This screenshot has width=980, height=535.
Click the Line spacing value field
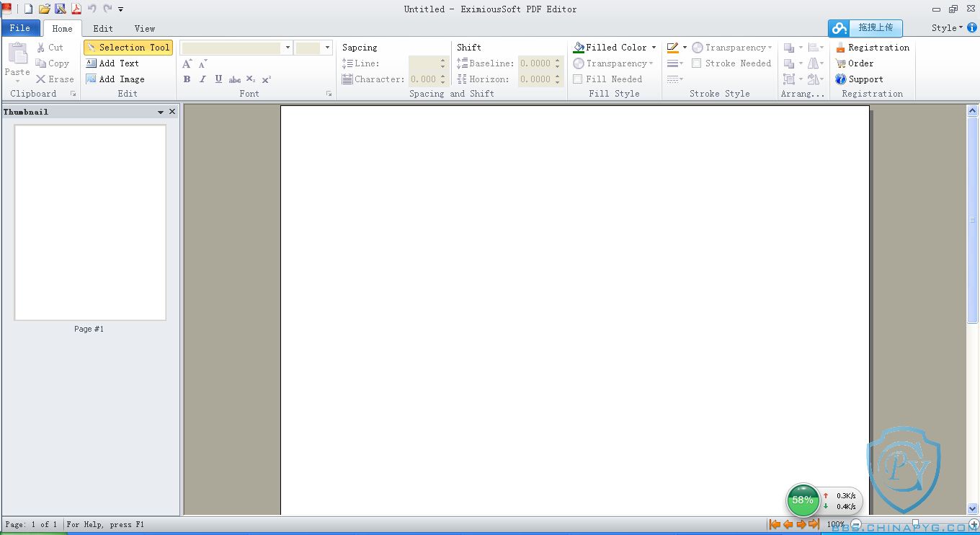tap(424, 63)
